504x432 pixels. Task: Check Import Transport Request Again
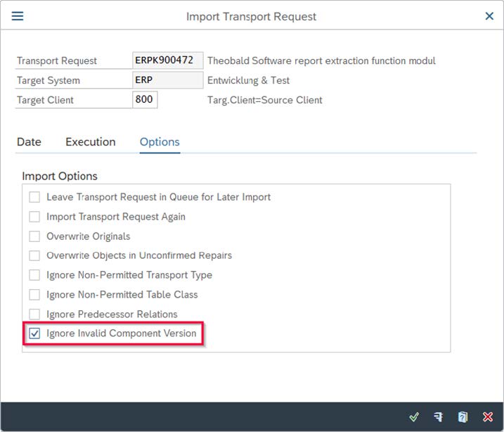(34, 217)
